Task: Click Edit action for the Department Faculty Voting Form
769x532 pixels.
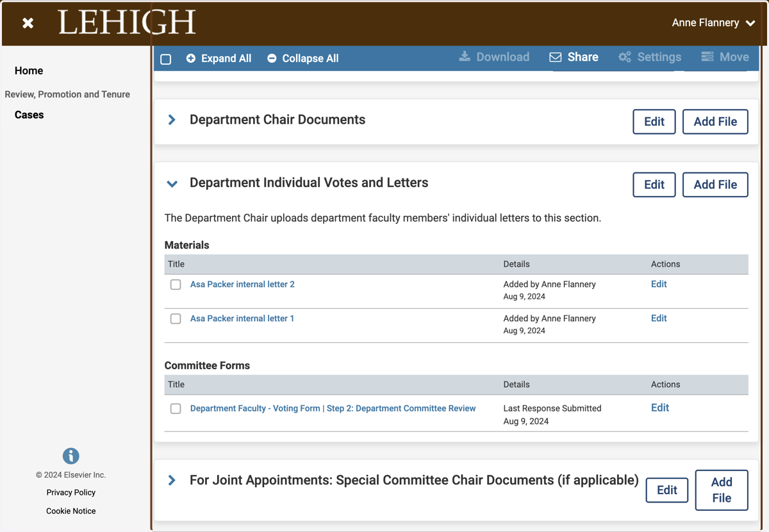Action: tap(660, 408)
